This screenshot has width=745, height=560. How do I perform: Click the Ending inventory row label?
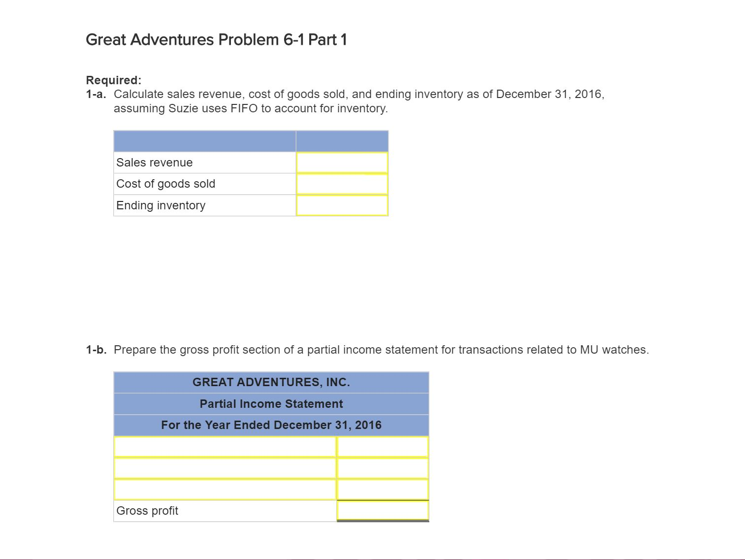(x=161, y=205)
